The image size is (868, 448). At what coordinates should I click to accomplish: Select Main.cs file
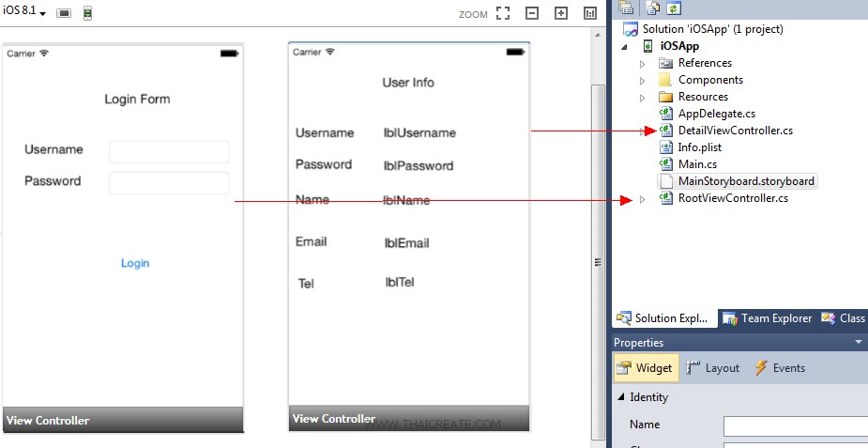pos(697,164)
